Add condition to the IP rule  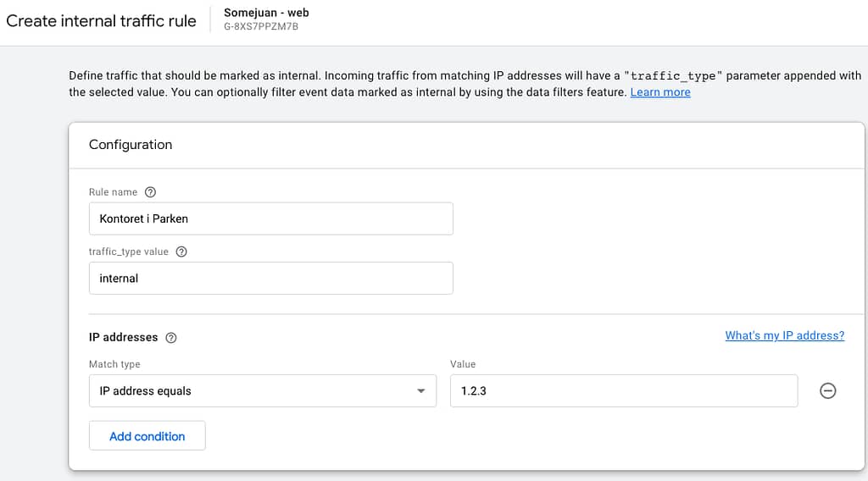[147, 435]
